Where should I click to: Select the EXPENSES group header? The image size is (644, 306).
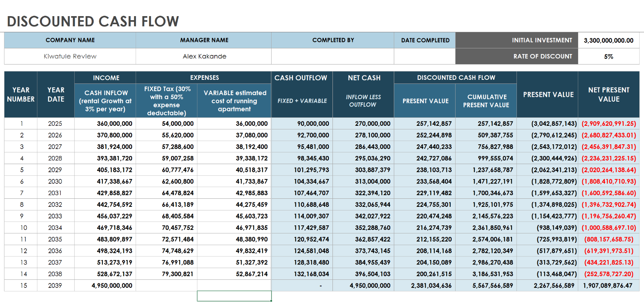coord(204,78)
